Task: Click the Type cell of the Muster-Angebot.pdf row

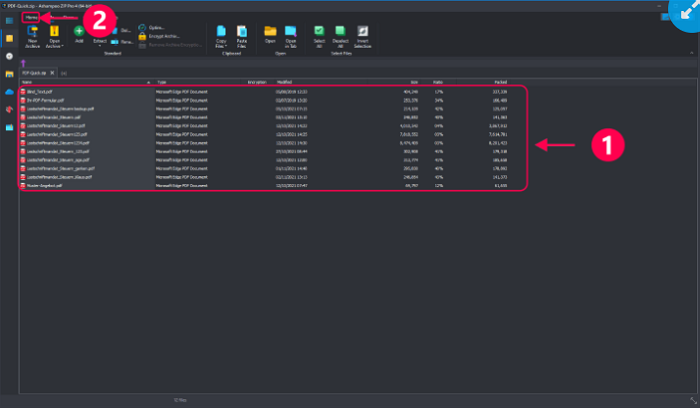Action: pyautogui.click(x=181, y=186)
